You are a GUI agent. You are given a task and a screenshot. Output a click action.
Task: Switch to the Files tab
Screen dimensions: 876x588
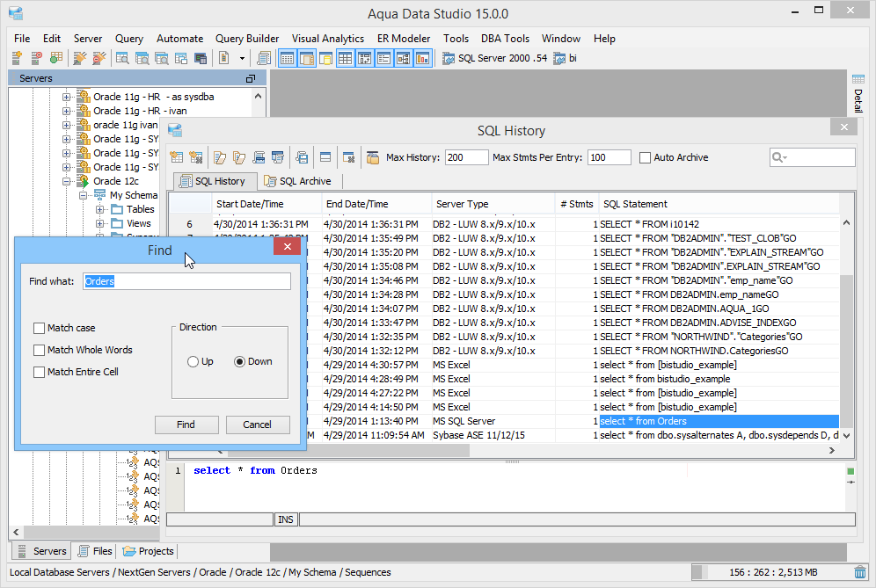[95, 551]
